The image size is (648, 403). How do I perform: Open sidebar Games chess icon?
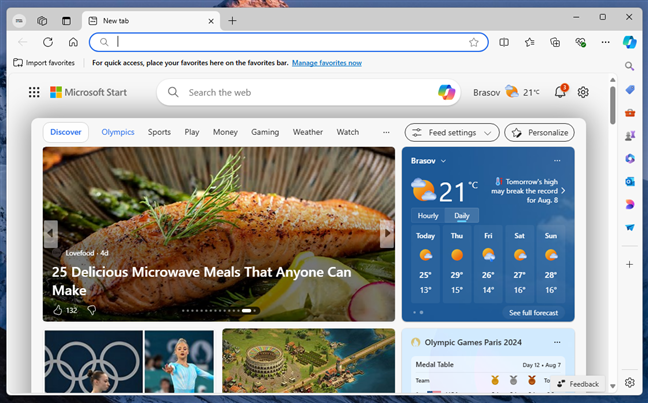[x=629, y=136]
